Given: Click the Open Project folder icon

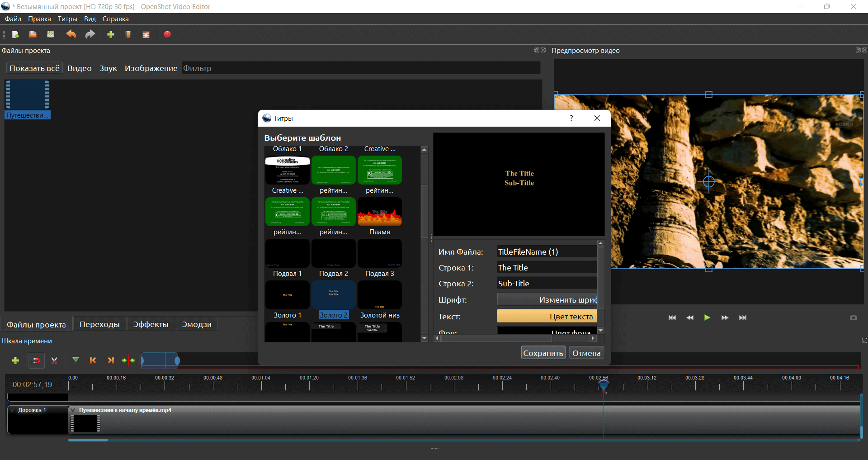Looking at the screenshot, I should click(x=33, y=34).
